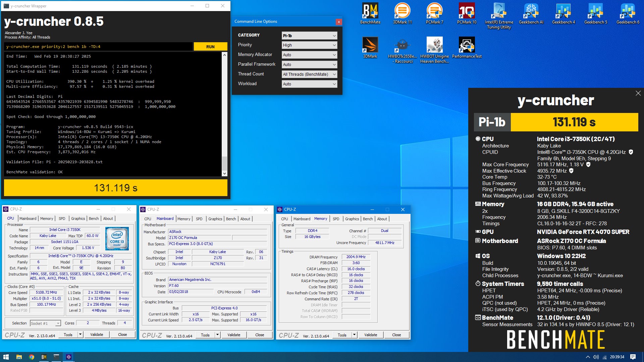Show hidden system tray icons
The width and height of the screenshot is (644, 362).
point(588,357)
